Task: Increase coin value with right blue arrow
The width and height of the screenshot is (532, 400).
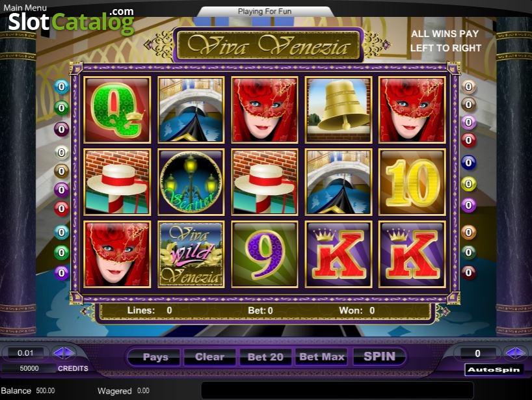Action: coord(70,353)
